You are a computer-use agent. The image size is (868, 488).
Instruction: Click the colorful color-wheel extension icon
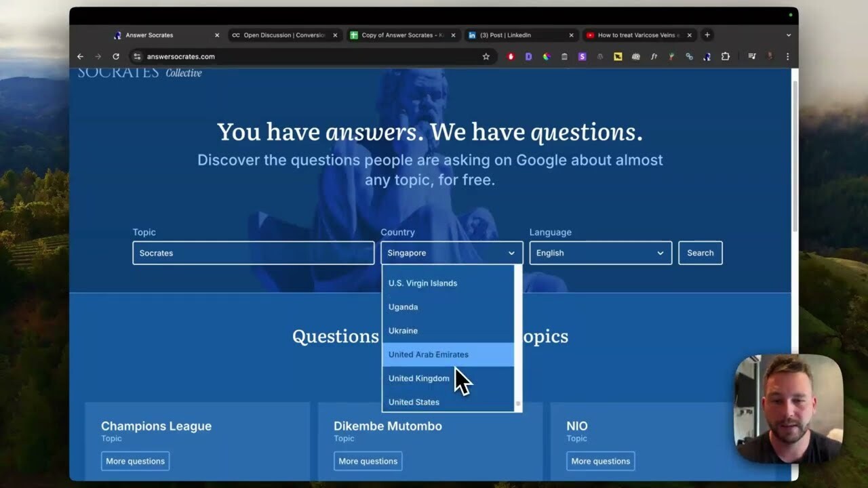[x=547, y=57]
